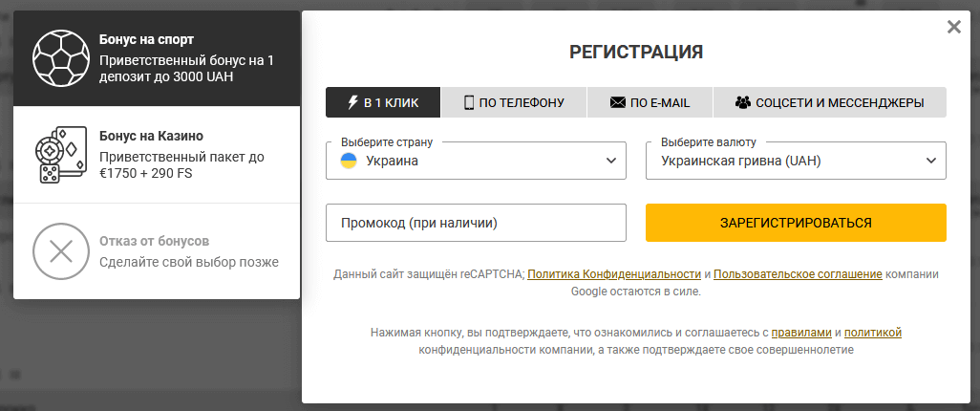Viewport: 980px width, 411px height.
Task: Click the Ukraine flag icon
Action: 348,161
